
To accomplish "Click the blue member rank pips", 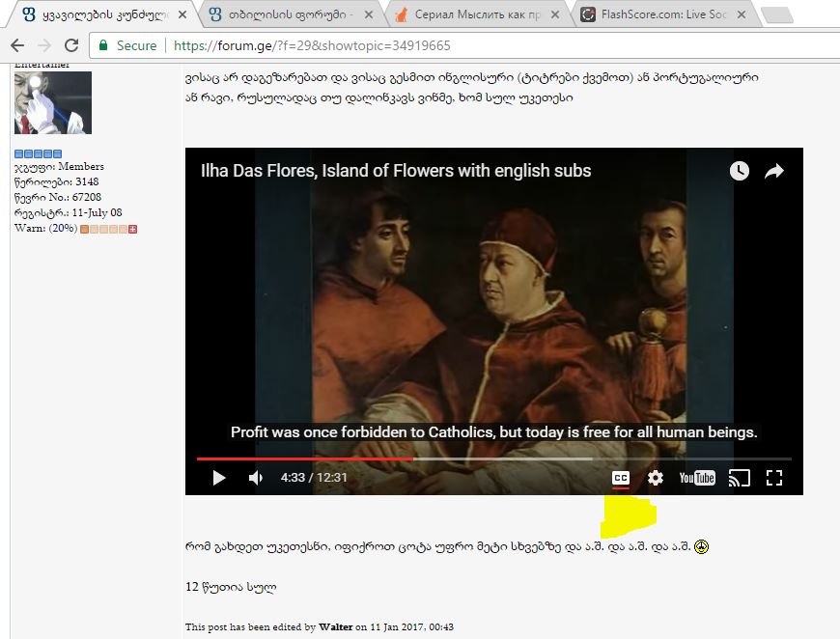I will (38, 153).
